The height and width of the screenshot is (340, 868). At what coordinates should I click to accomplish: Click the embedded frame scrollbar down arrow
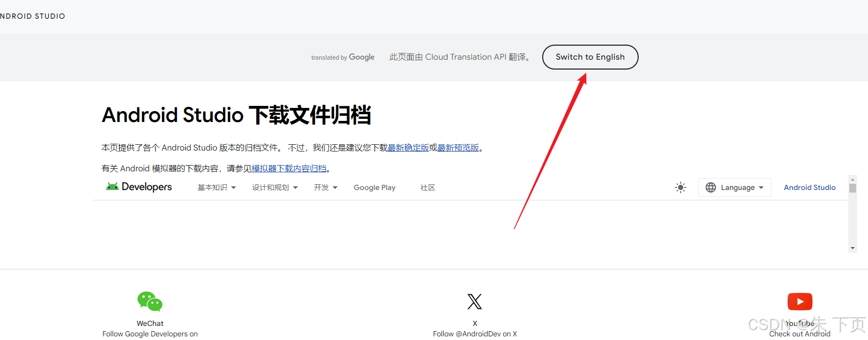(x=852, y=248)
